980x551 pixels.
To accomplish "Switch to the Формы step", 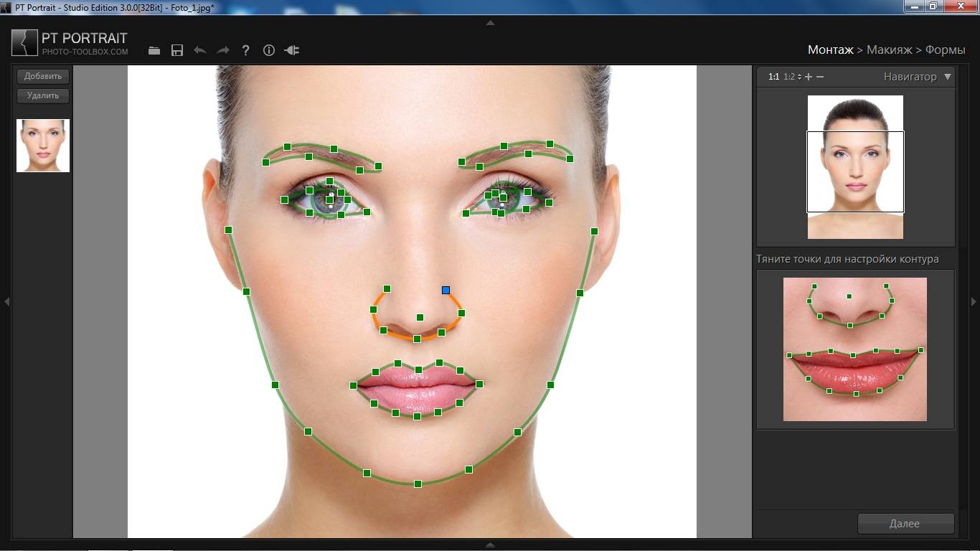I will click(x=945, y=50).
